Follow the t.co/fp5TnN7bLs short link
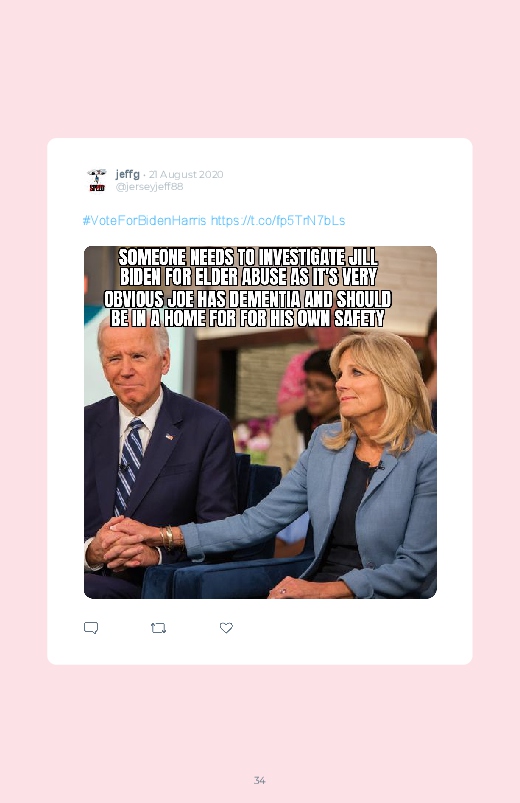The width and height of the screenshot is (520, 803). click(x=278, y=221)
